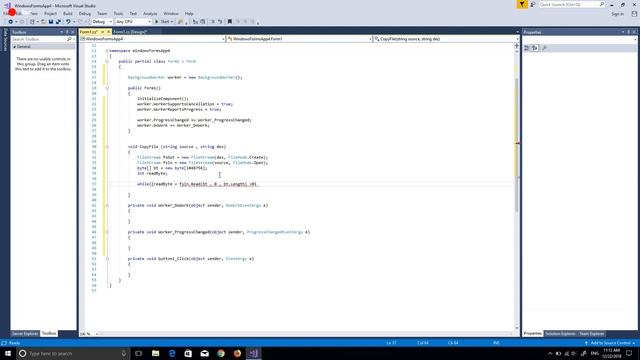
Task: Click the feedback icon beside Quick Launch
Action: coord(533,4)
